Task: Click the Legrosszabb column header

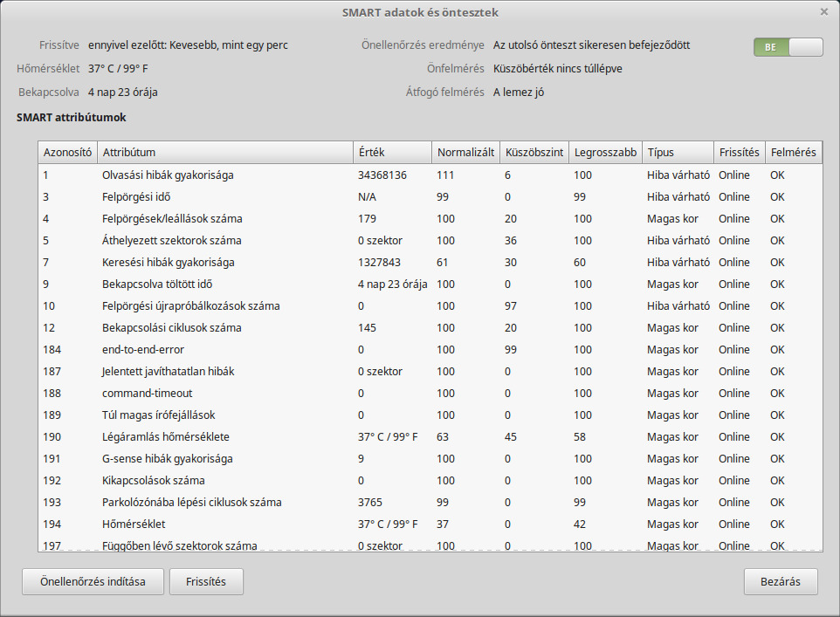Action: [605, 152]
